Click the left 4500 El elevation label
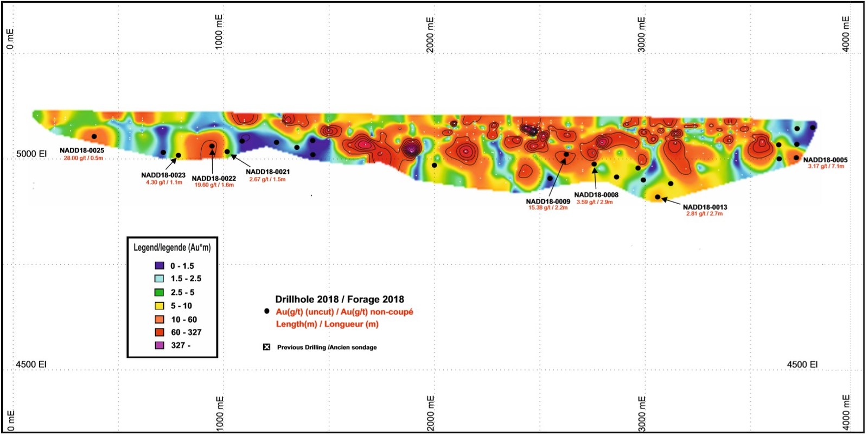The height and width of the screenshot is (435, 868). click(x=31, y=364)
